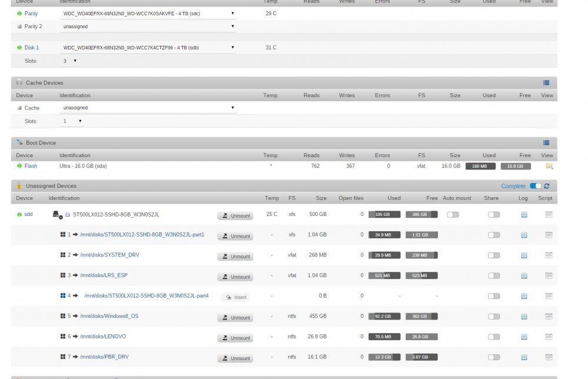The height and width of the screenshot is (379, 588).
Task: Open log icon for sdd disk
Action: pos(524,215)
